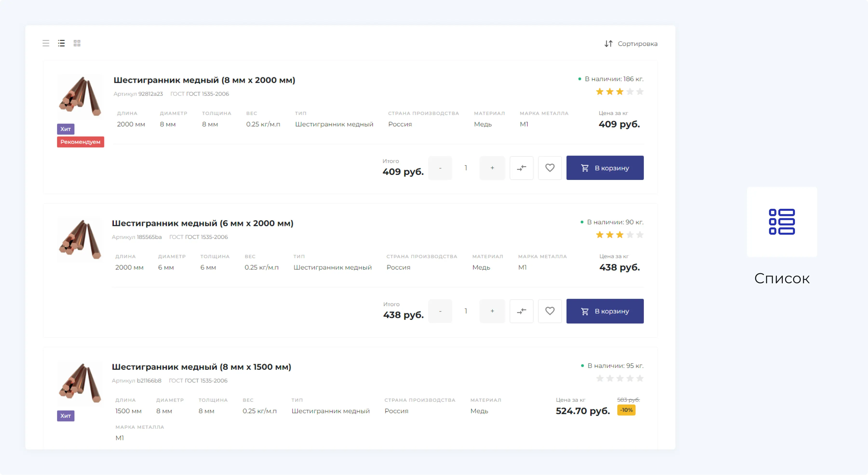This screenshot has width=868, height=475.
Task: Switch to compact rows view icon
Action: pos(46,43)
